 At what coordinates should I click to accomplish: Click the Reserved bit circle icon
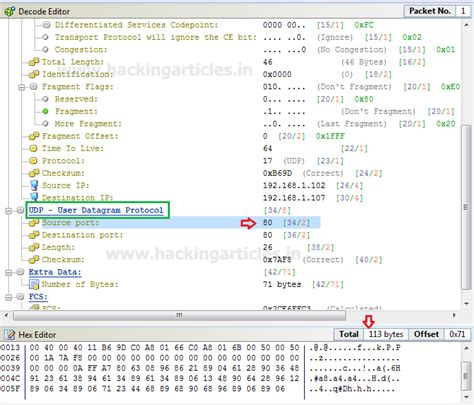(46, 99)
